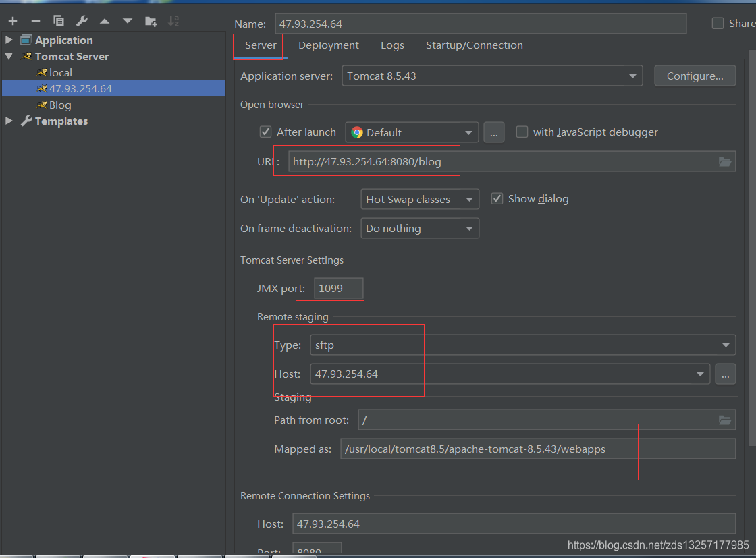
Task: Switch to the Server tab
Action: [x=261, y=45]
